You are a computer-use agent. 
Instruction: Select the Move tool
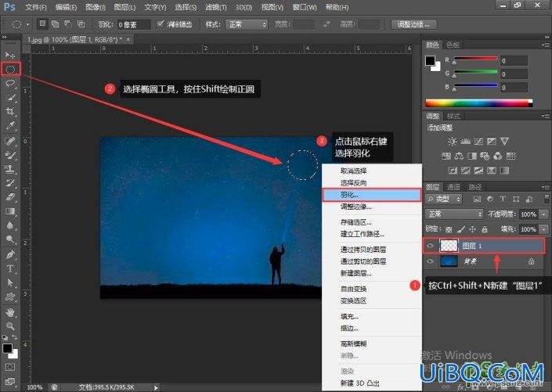click(10, 55)
